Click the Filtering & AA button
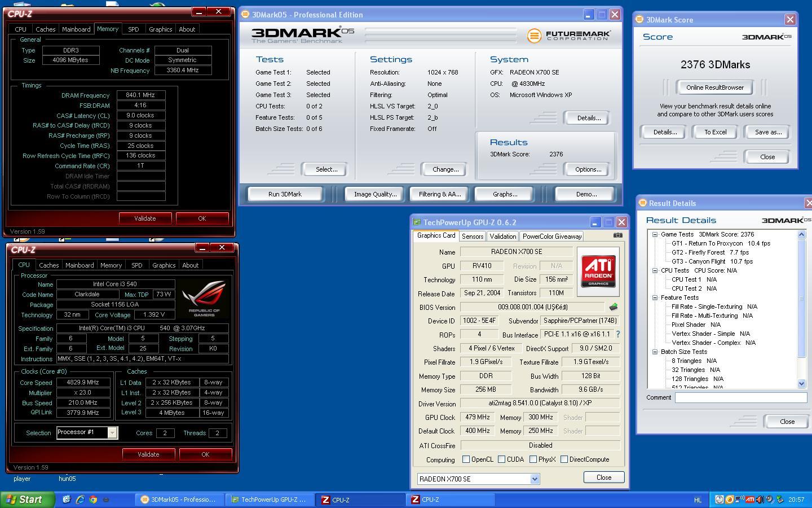The image size is (812, 508). tap(440, 194)
